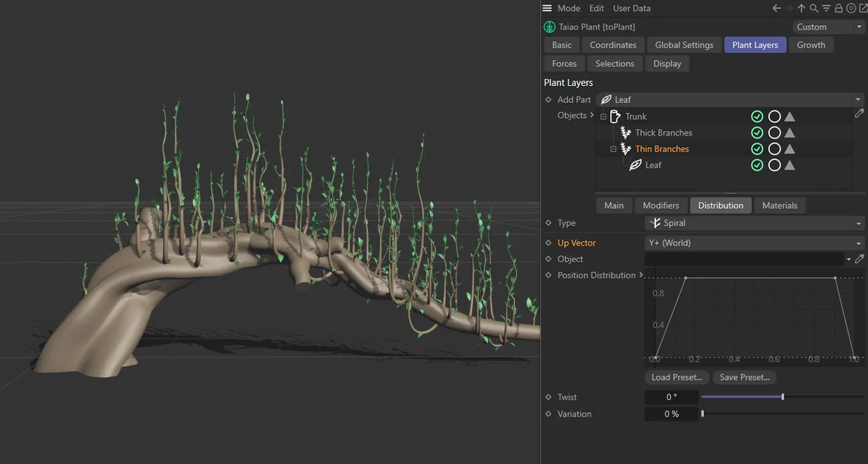Click the back arrow in the panel toolbar
The height and width of the screenshot is (464, 868).
[776, 8]
